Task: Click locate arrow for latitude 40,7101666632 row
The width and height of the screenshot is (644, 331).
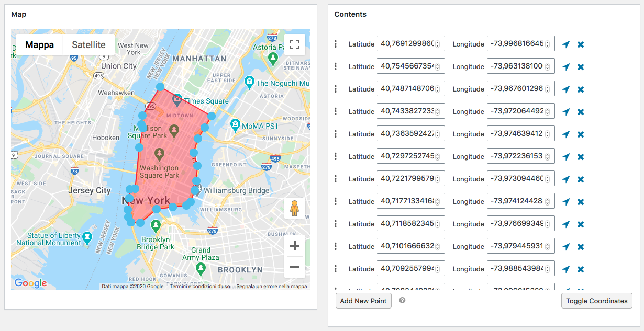Action: 565,247
